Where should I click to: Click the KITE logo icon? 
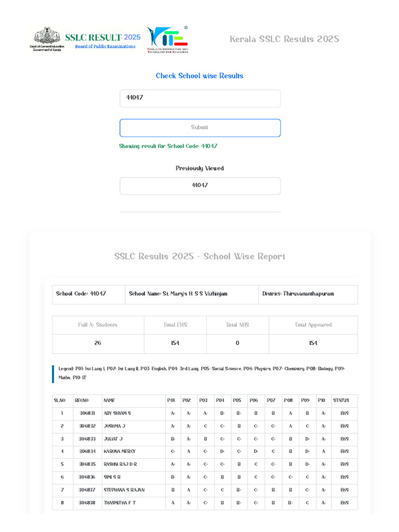(168, 39)
